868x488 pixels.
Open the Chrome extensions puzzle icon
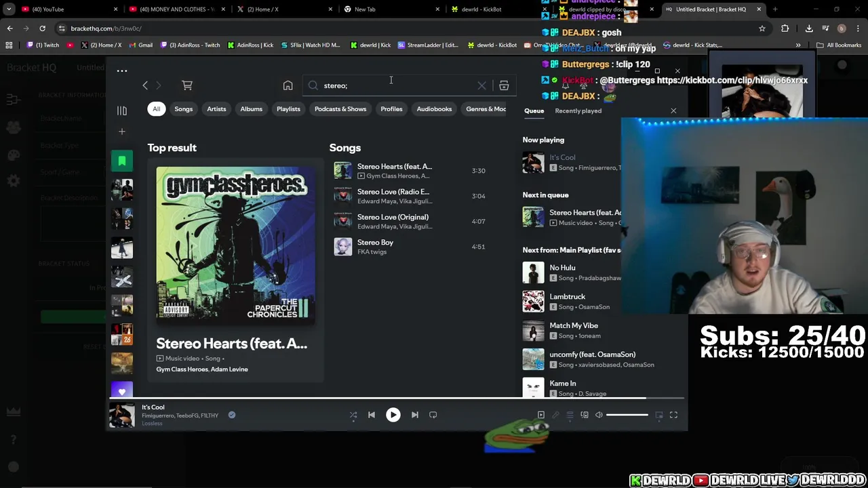pos(785,28)
